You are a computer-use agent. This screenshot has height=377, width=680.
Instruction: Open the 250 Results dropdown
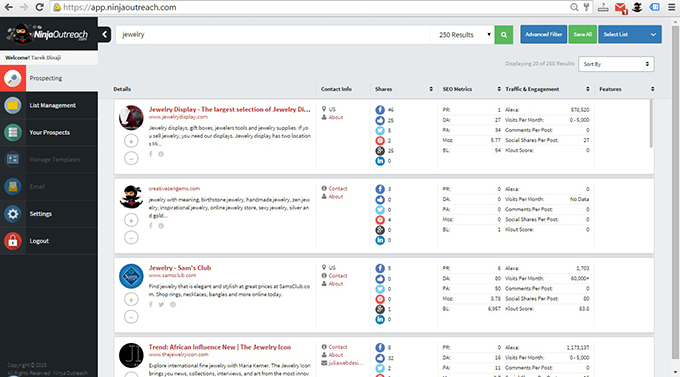coord(463,35)
